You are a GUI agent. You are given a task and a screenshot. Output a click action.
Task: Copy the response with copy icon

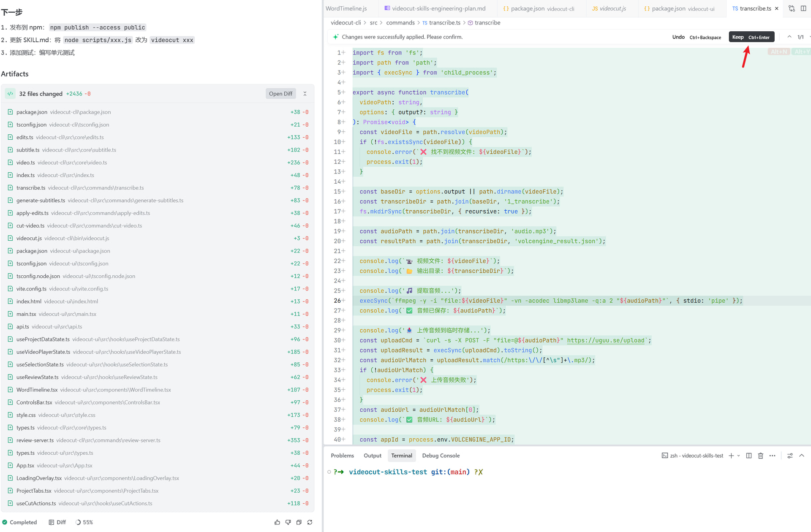[x=299, y=522]
